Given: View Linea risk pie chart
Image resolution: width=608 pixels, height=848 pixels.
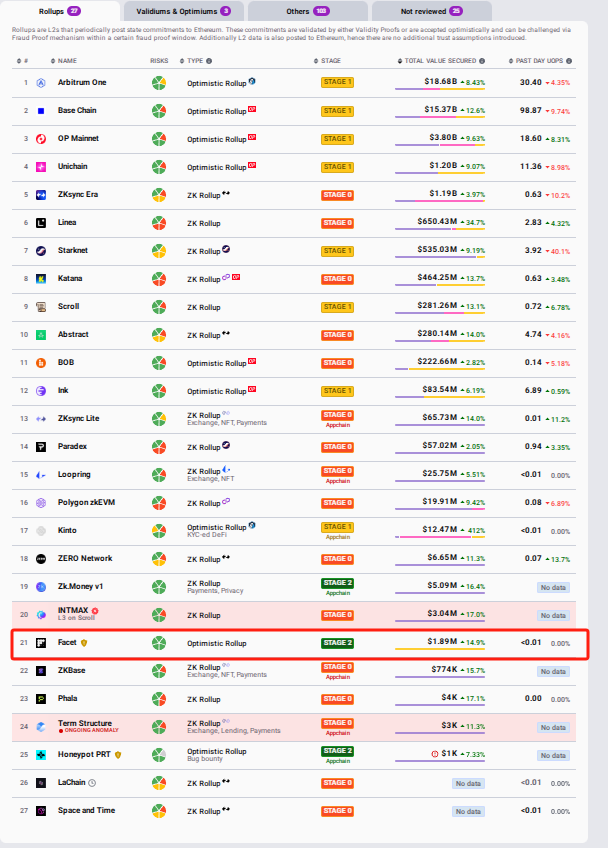Looking at the screenshot, I should tap(158, 223).
